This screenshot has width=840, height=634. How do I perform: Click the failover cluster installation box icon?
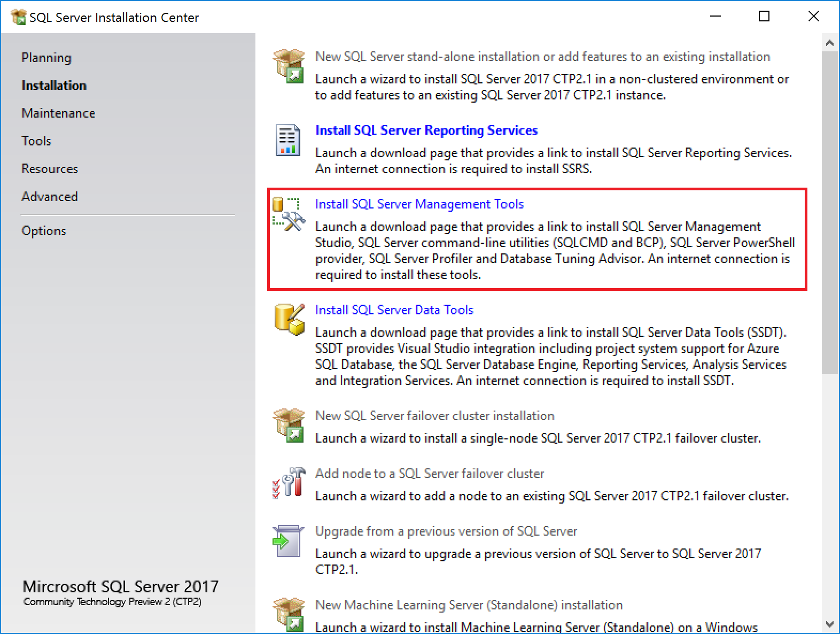[289, 426]
